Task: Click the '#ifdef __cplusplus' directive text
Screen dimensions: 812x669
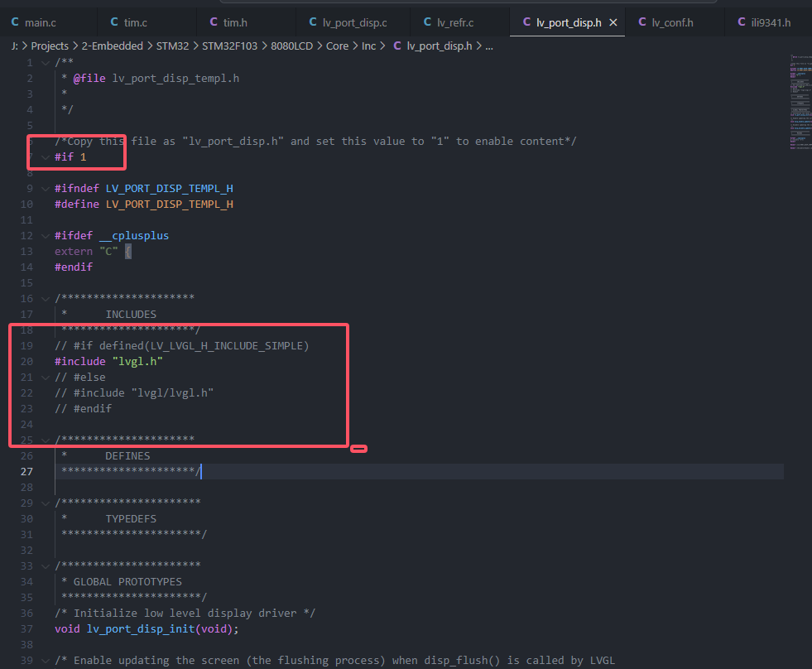Action: [x=112, y=235]
